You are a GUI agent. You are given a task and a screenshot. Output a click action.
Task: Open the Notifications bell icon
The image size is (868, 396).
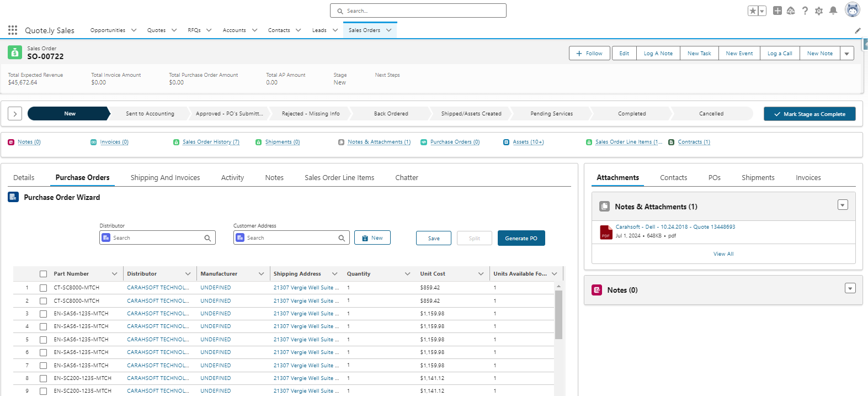[x=833, y=10]
